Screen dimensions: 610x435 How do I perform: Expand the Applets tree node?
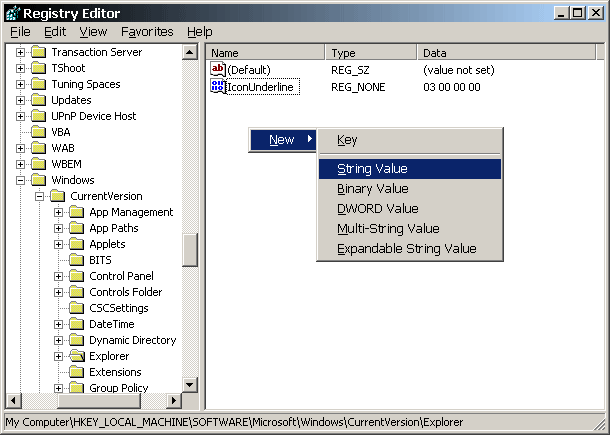pyautogui.click(x=59, y=244)
